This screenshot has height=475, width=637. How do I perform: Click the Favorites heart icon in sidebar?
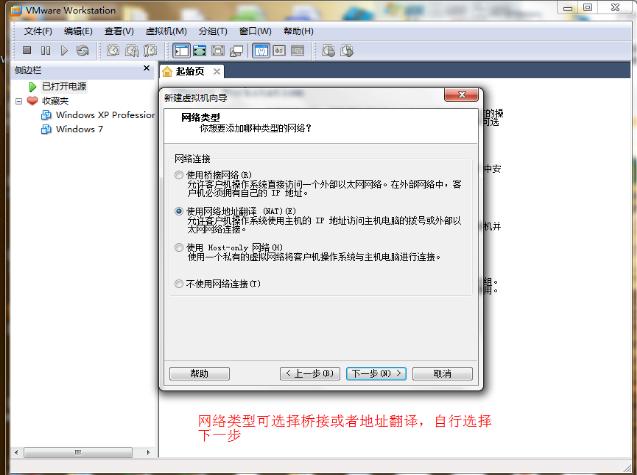[x=32, y=100]
